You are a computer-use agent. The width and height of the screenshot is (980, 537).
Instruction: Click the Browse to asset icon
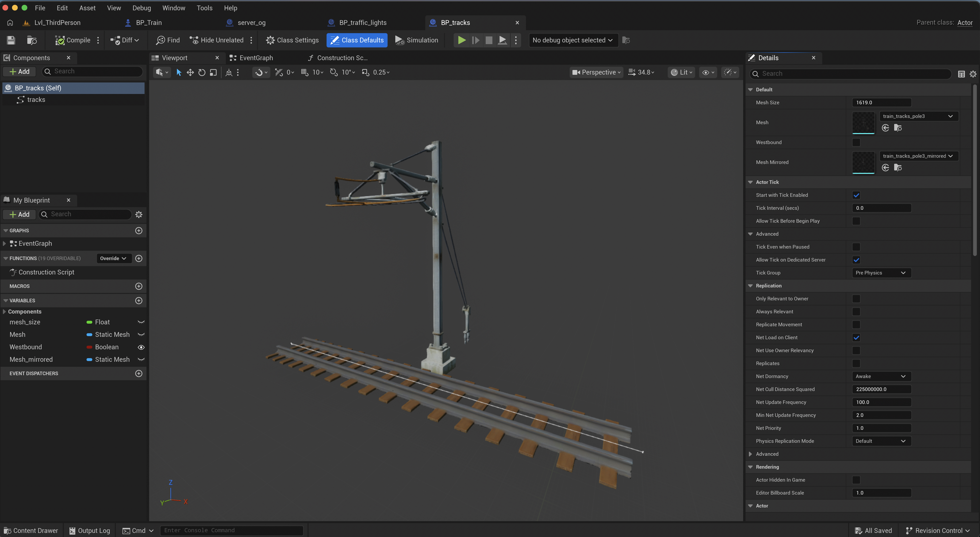pyautogui.click(x=32, y=40)
